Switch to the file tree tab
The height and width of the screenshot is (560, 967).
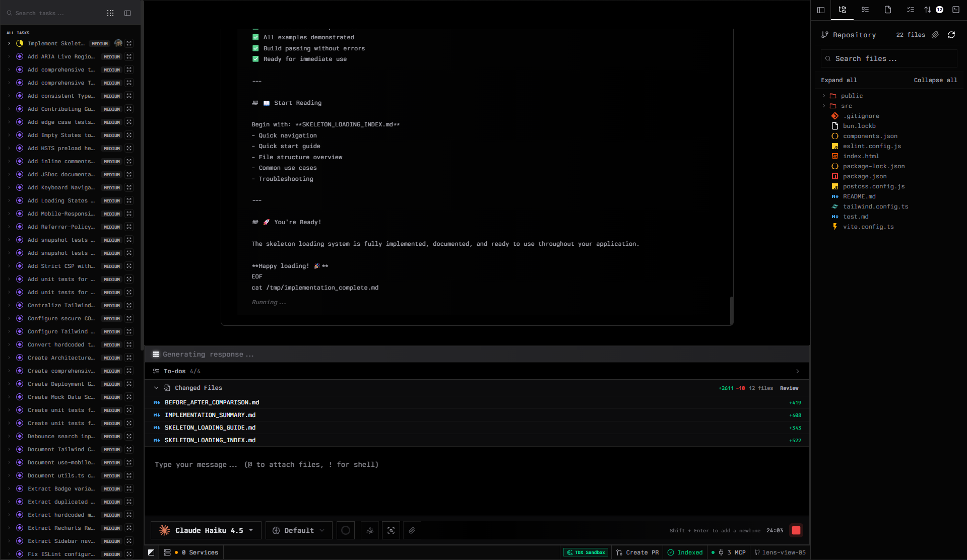842,10
